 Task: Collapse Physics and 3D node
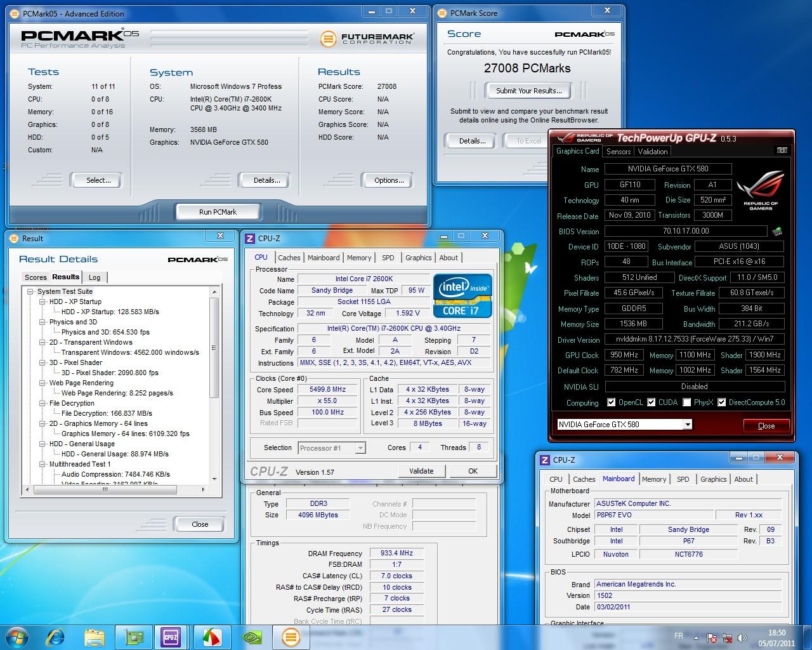tap(43, 322)
